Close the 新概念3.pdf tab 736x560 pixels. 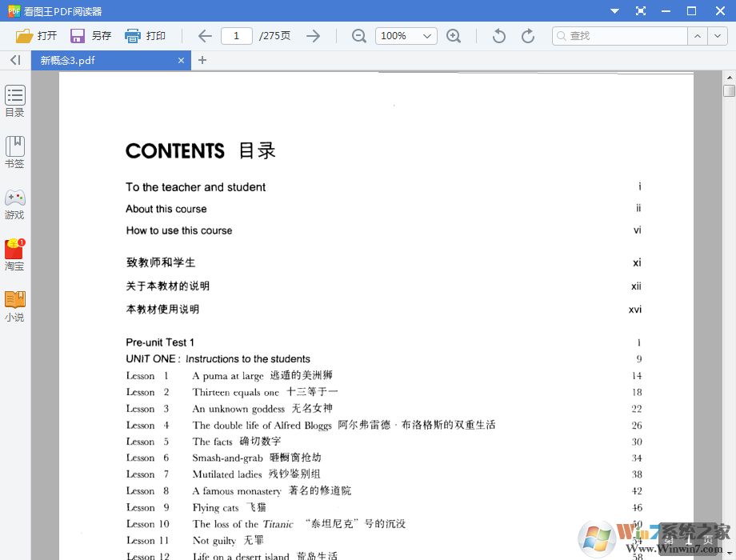[x=181, y=61]
